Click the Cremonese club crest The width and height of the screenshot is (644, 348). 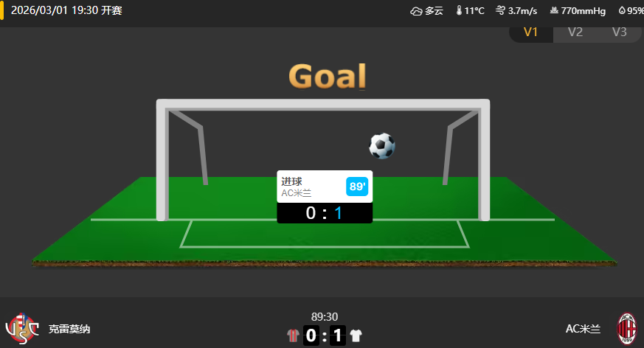pos(22,328)
